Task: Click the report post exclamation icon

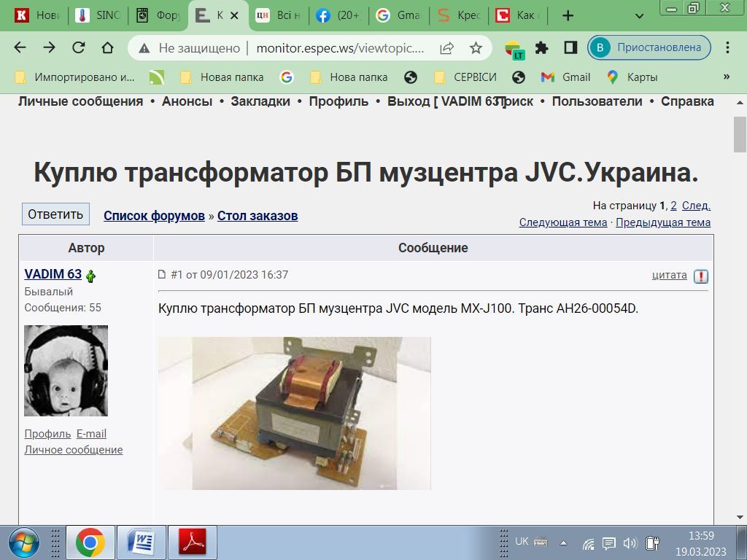Action: (x=701, y=276)
